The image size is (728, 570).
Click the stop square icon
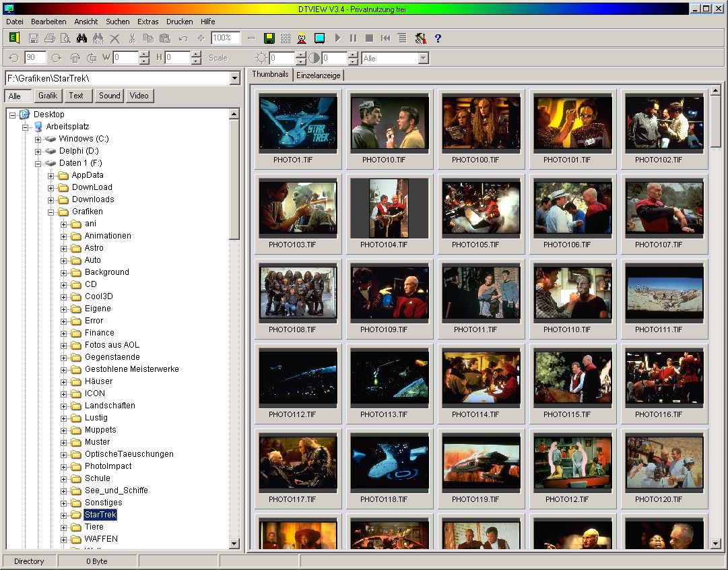(370, 38)
